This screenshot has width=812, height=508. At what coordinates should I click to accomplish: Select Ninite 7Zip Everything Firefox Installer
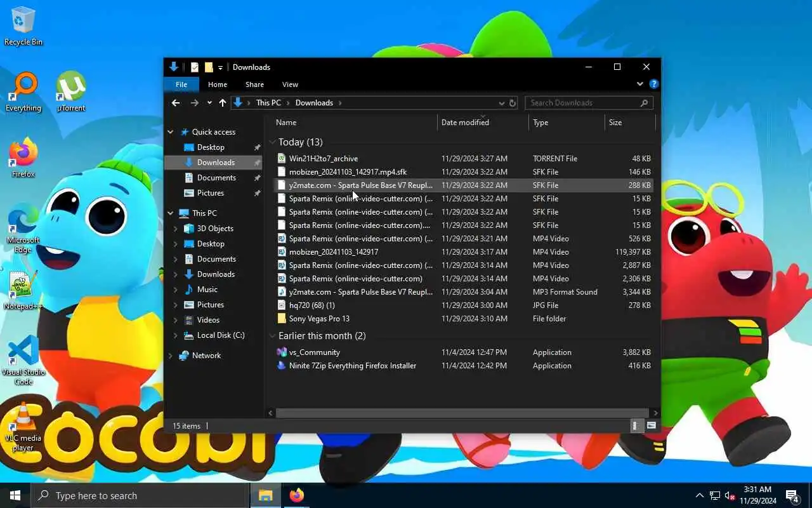464,366
